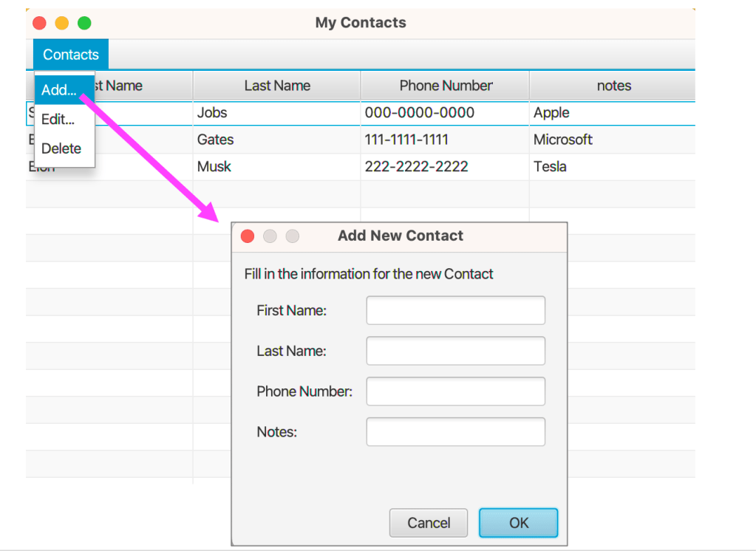Click the Apple notes cell

pos(550,112)
